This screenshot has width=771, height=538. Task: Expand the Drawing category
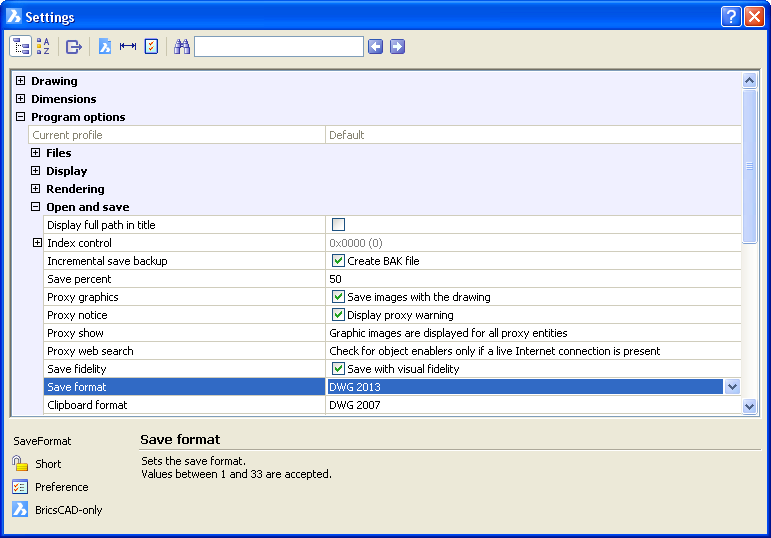(x=20, y=80)
